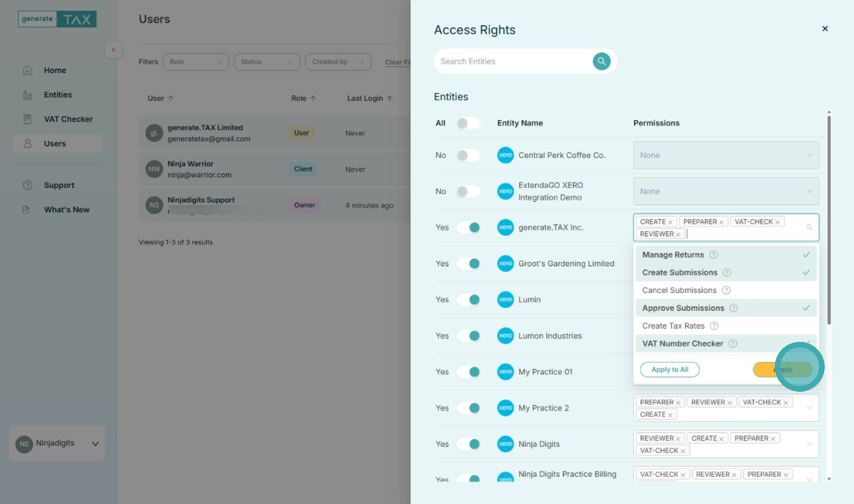Click the help icon beside Cancel Submissions
Viewport: 854px width, 504px height.
[x=726, y=290]
